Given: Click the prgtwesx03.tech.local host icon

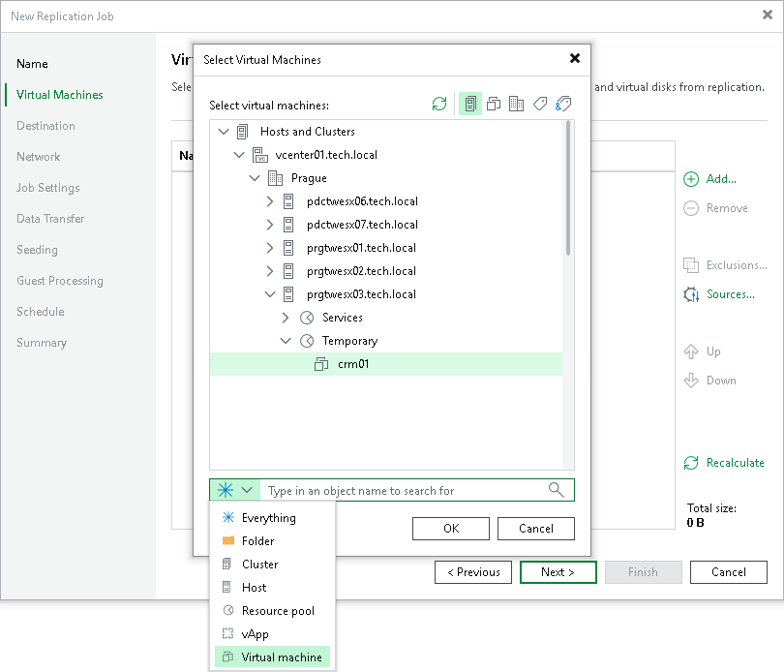Looking at the screenshot, I should 288,294.
